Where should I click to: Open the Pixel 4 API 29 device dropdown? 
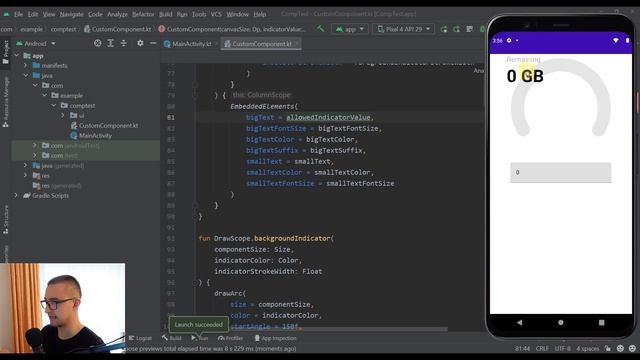tap(403, 29)
